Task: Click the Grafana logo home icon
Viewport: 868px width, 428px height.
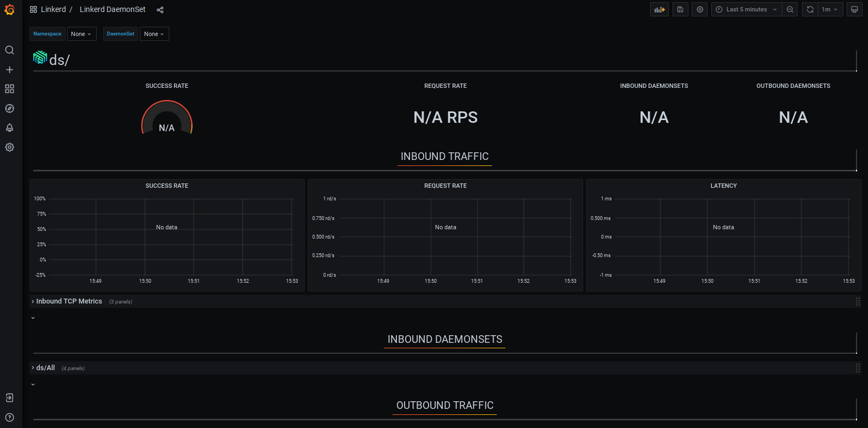Action: point(9,10)
